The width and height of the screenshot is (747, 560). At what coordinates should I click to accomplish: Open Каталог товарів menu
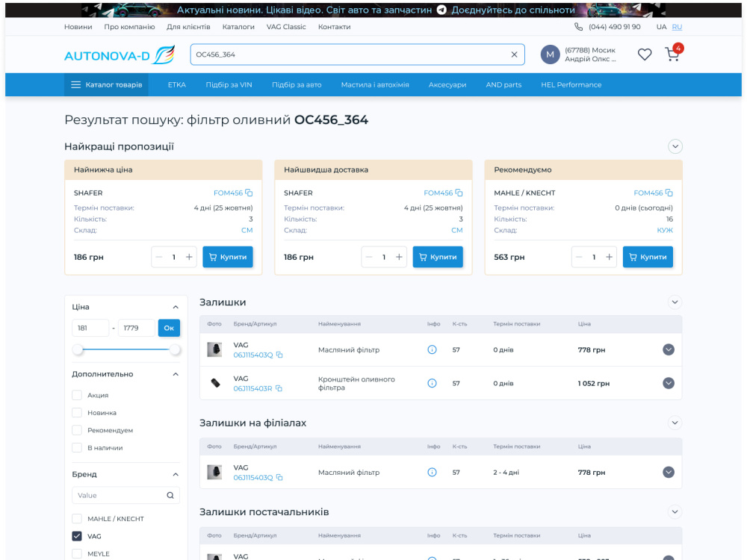(x=107, y=85)
